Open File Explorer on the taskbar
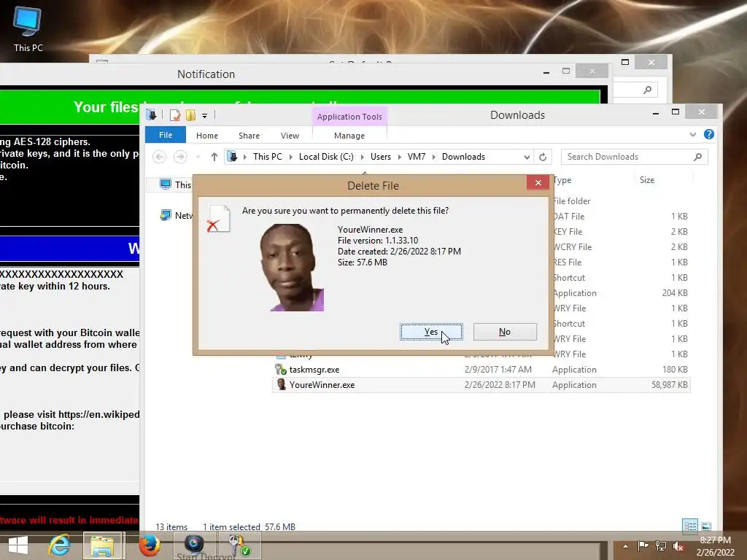 103,545
